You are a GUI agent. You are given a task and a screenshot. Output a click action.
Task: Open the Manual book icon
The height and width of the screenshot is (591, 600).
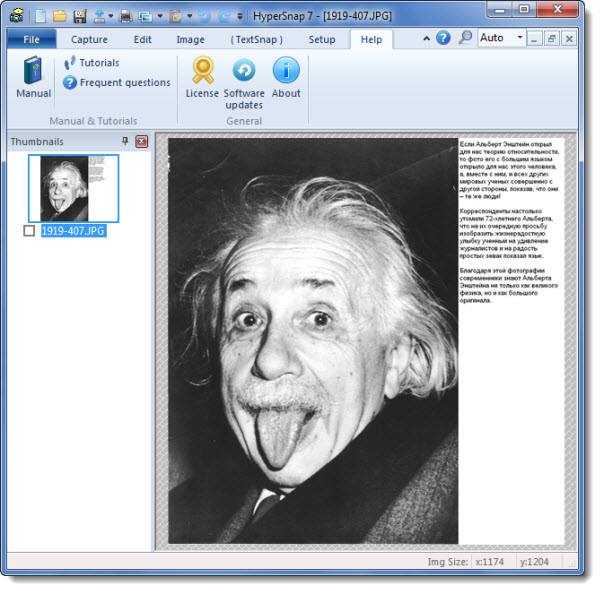pyautogui.click(x=34, y=77)
